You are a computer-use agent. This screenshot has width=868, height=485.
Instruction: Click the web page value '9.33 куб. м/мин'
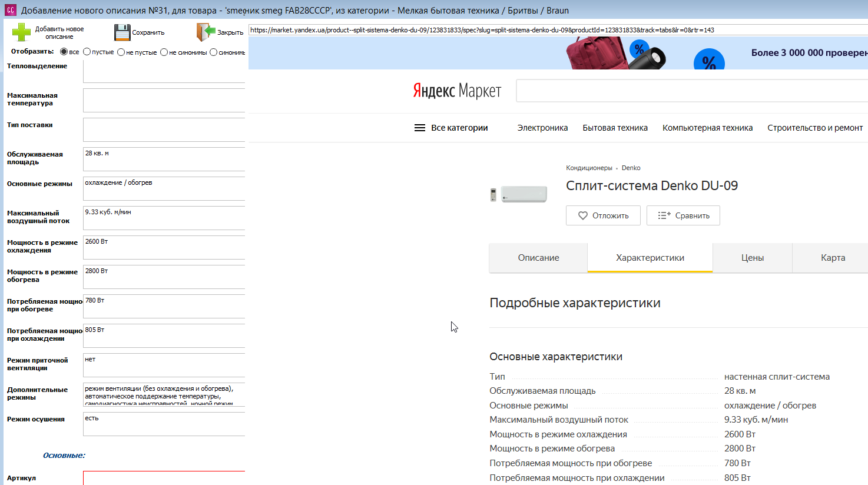(756, 420)
